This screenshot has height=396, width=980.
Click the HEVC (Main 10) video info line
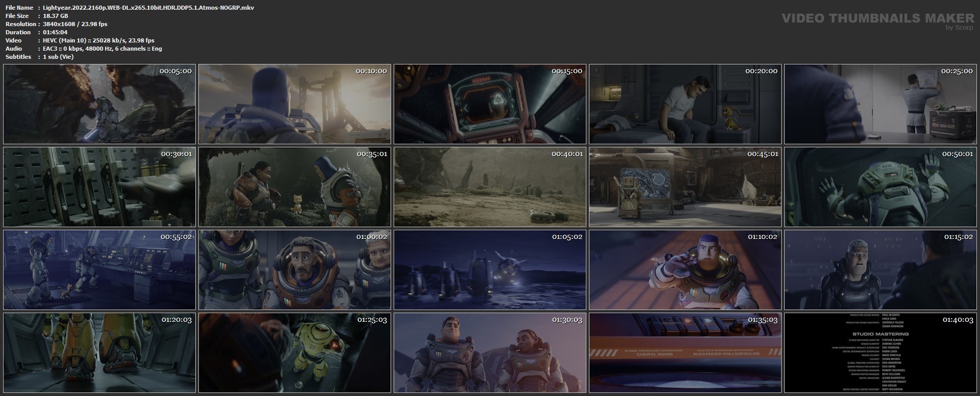99,40
